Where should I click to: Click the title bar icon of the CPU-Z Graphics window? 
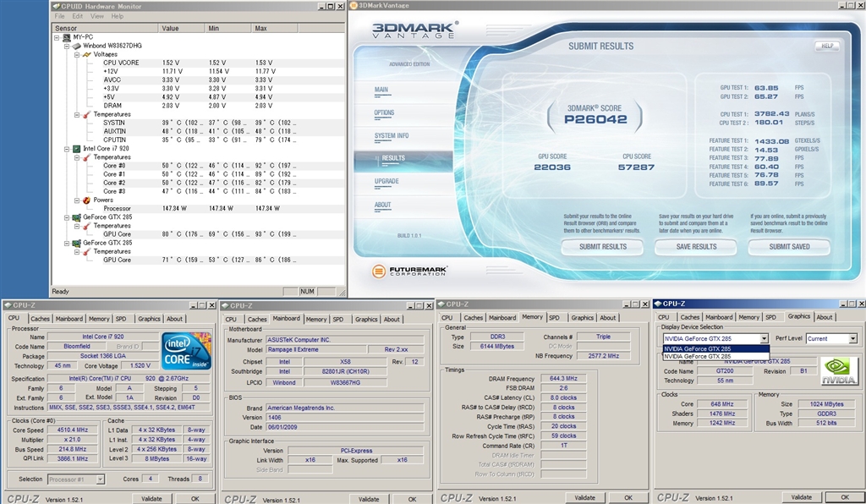click(x=658, y=304)
